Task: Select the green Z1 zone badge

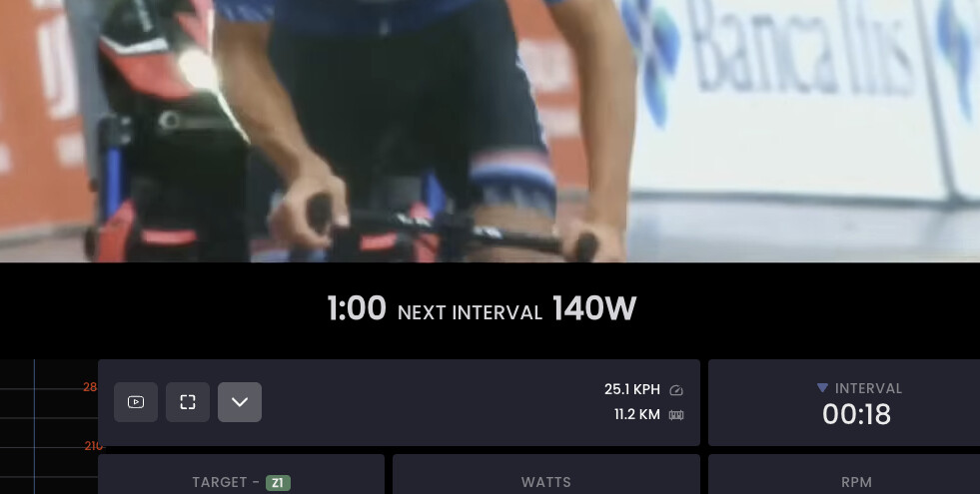Action: [278, 483]
